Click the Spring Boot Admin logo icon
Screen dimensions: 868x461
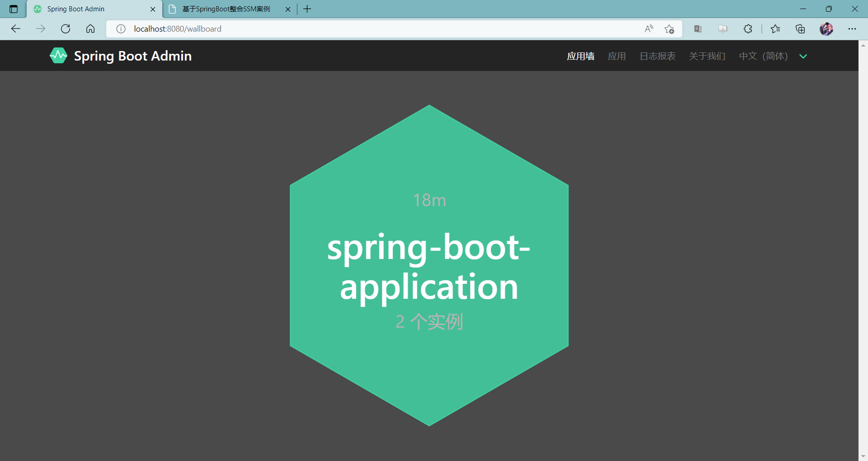58,56
